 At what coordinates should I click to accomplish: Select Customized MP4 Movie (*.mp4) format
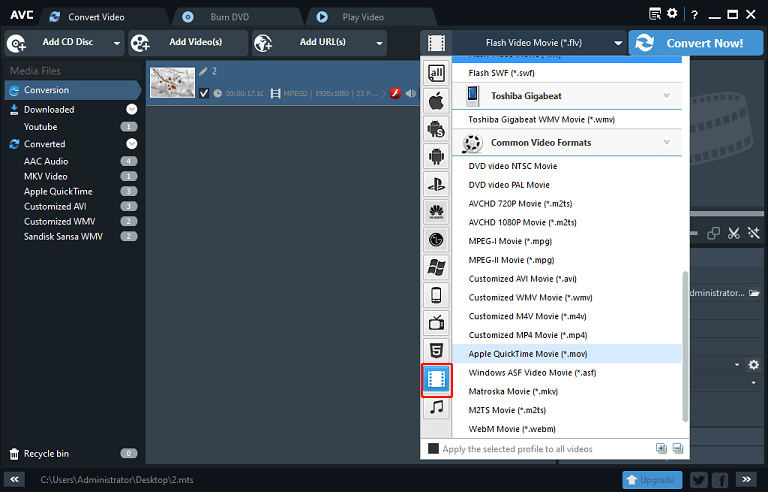pyautogui.click(x=567, y=335)
